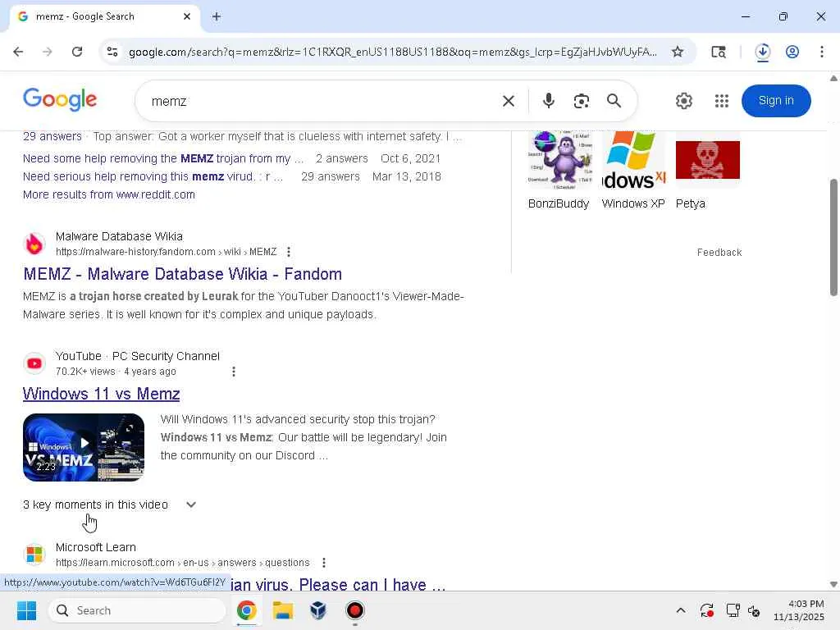Click the YouTube favicon of video result
Screen dimensions: 840x630
(34, 363)
